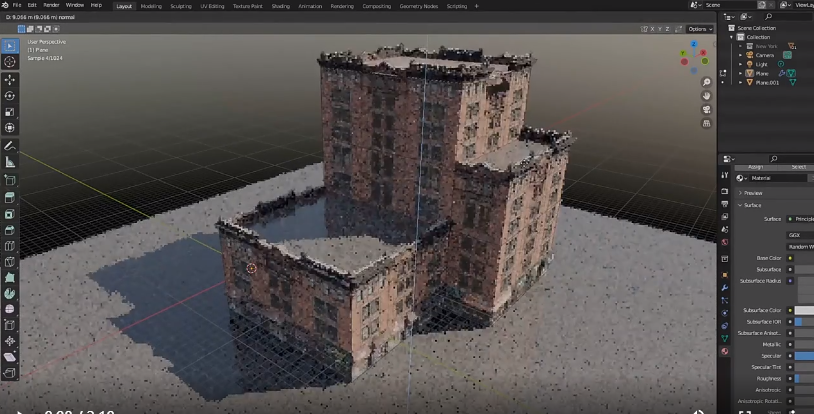The height and width of the screenshot is (414, 814).
Task: Choose the Rotate tool
Action: (x=10, y=96)
